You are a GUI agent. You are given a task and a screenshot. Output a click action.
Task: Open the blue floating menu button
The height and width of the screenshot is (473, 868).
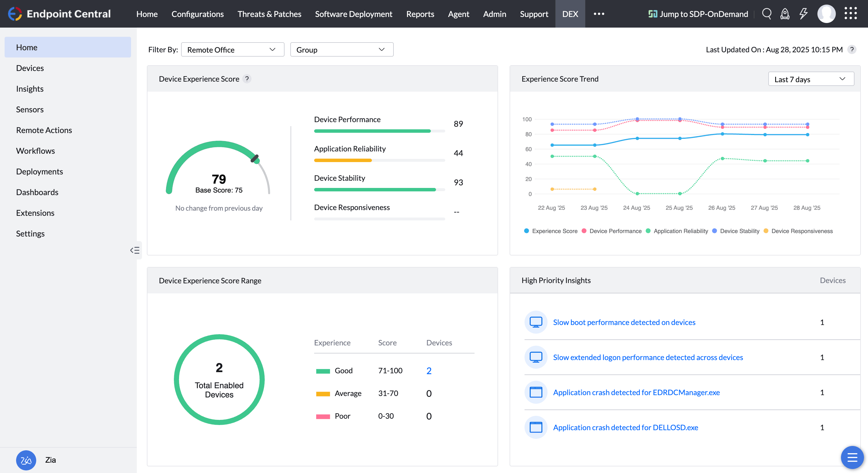[852, 457]
